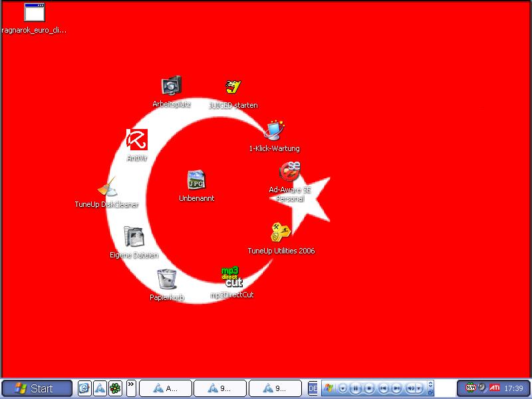Mute the media player sound
Image resolution: width=532 pixels, height=399 pixels.
[x=410, y=388]
